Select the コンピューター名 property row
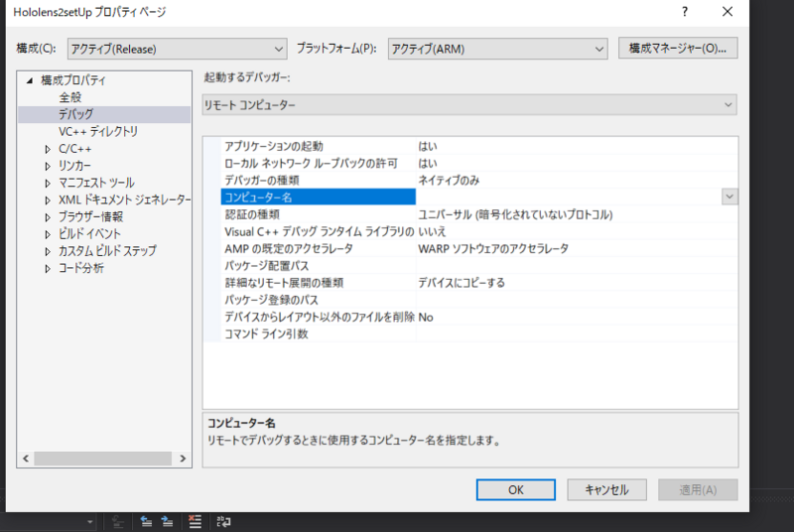The width and height of the screenshot is (794, 532). pyautogui.click(x=318, y=197)
